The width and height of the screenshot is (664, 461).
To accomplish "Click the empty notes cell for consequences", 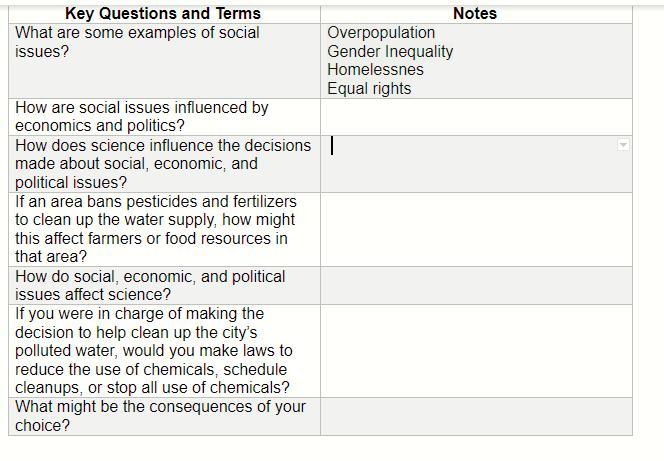I will click(x=476, y=416).
